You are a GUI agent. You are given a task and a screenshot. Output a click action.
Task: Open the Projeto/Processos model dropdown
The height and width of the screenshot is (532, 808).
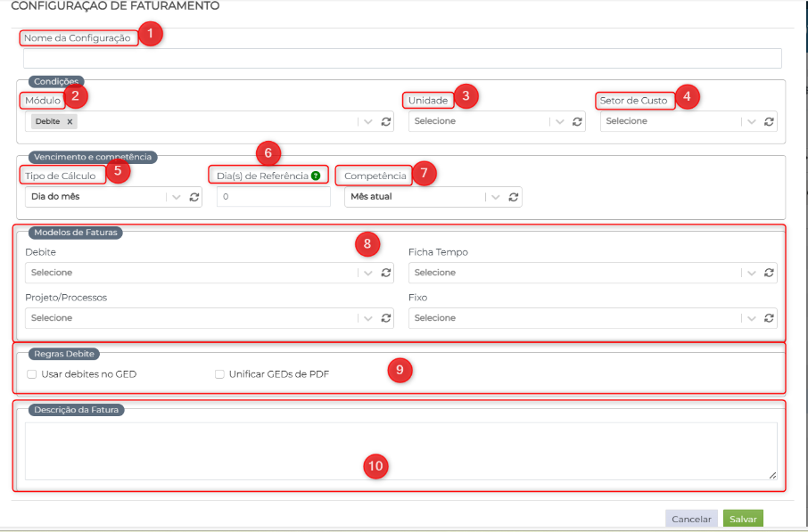(x=368, y=318)
